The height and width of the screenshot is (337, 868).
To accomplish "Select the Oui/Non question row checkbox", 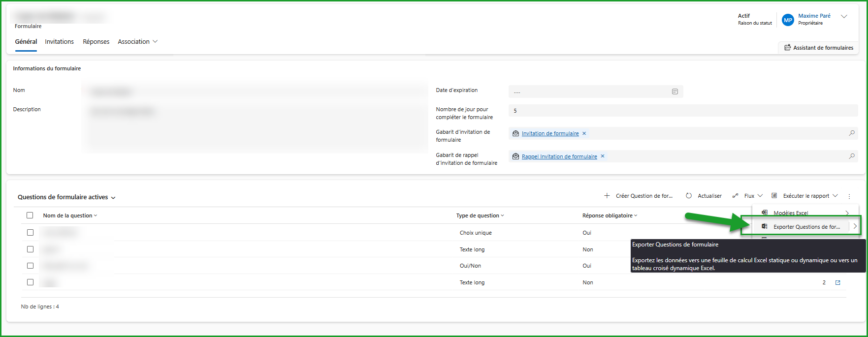I will [x=30, y=266].
